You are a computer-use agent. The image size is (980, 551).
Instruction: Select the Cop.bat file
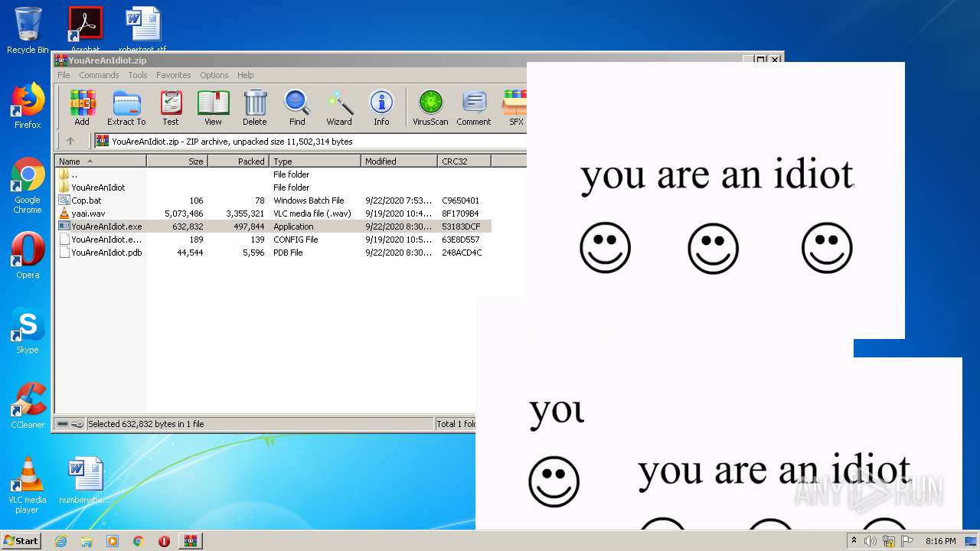coord(273,201)
